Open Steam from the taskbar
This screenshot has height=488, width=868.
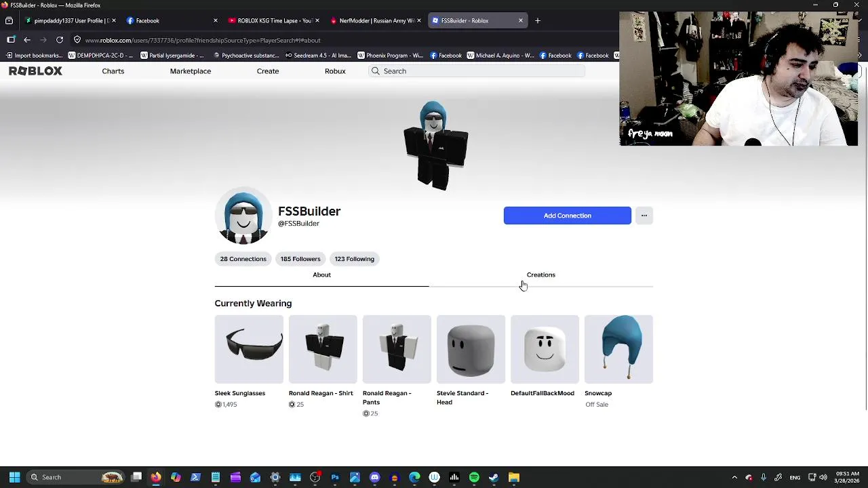click(x=494, y=477)
